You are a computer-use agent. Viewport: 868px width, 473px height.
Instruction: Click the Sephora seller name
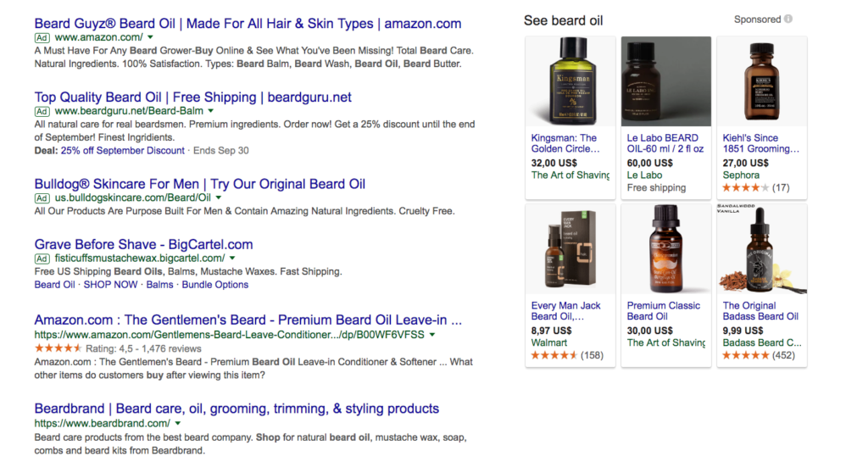[741, 175]
